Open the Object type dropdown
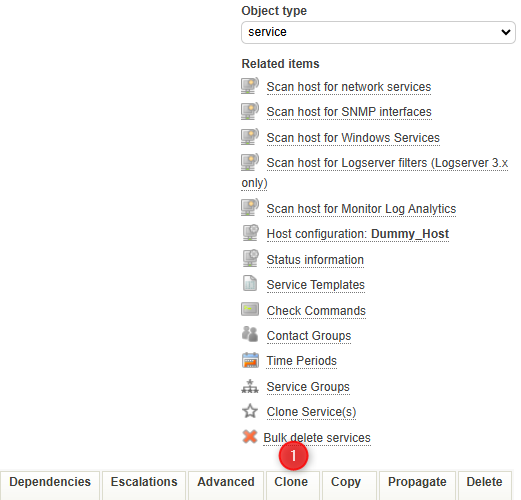This screenshot has height=500, width=521. coord(378,32)
